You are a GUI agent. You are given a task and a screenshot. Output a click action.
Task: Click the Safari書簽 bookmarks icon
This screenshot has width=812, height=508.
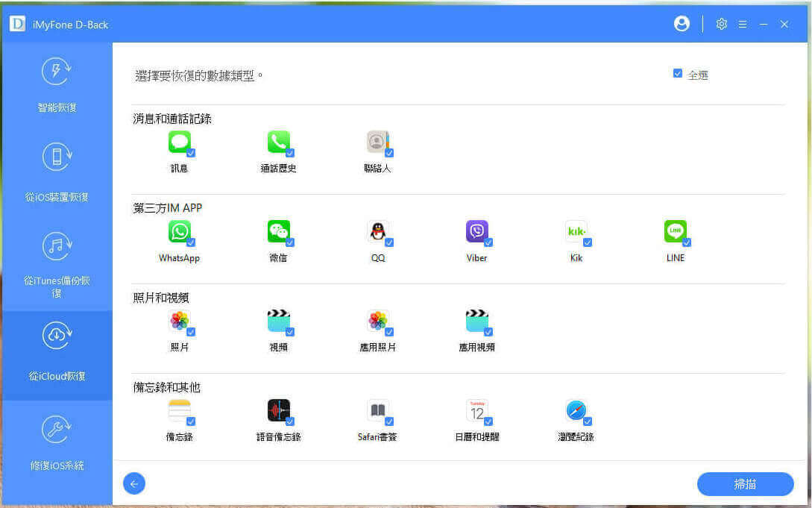pos(377,410)
